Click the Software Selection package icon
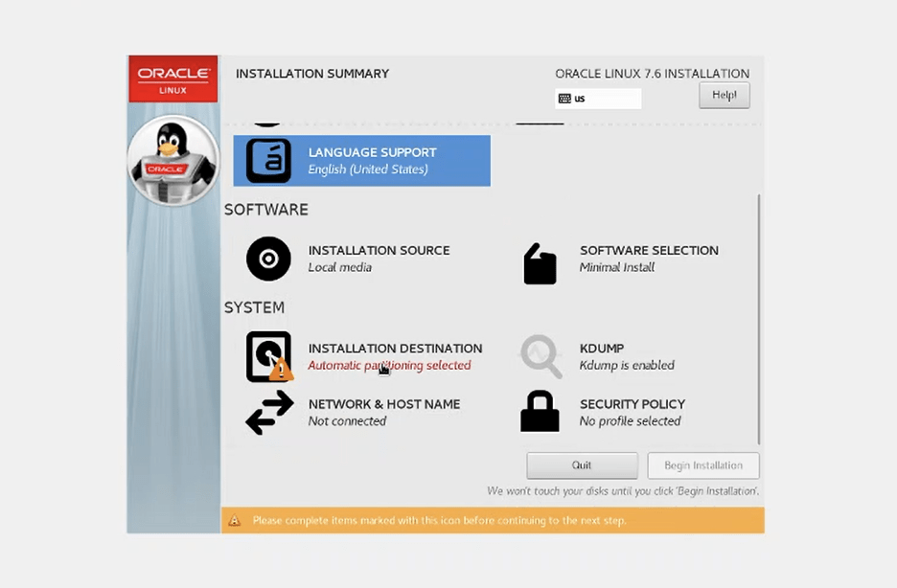Image resolution: width=897 pixels, height=588 pixels. coord(540,263)
